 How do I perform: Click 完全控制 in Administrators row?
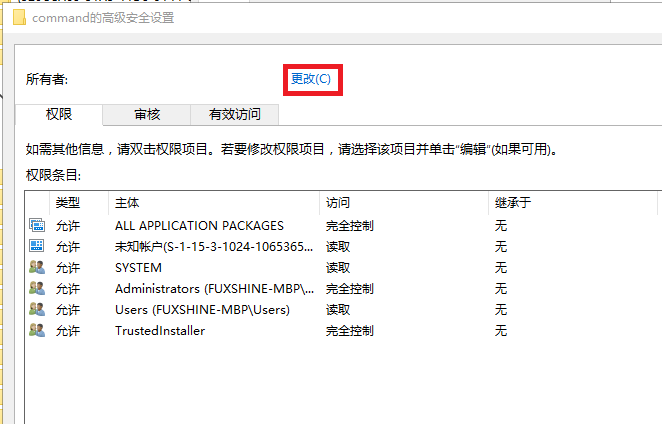(x=350, y=289)
